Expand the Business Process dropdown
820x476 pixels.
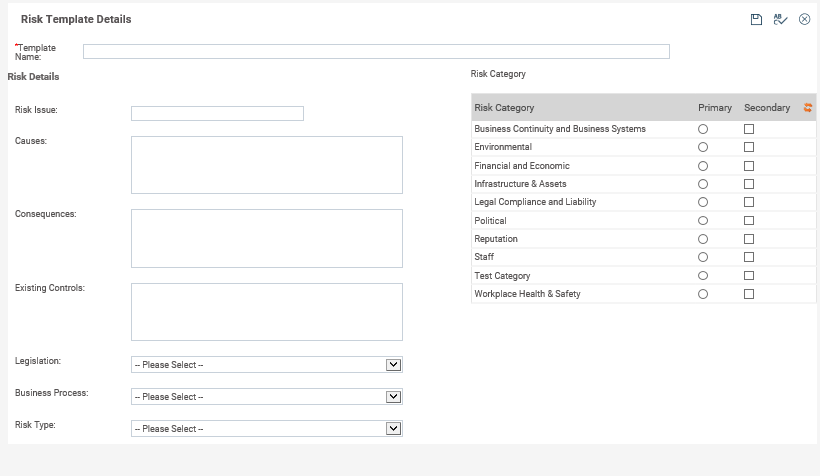click(x=267, y=396)
